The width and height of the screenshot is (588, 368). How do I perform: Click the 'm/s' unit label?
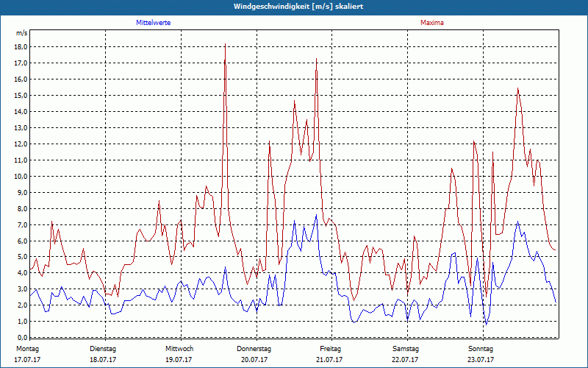(21, 33)
